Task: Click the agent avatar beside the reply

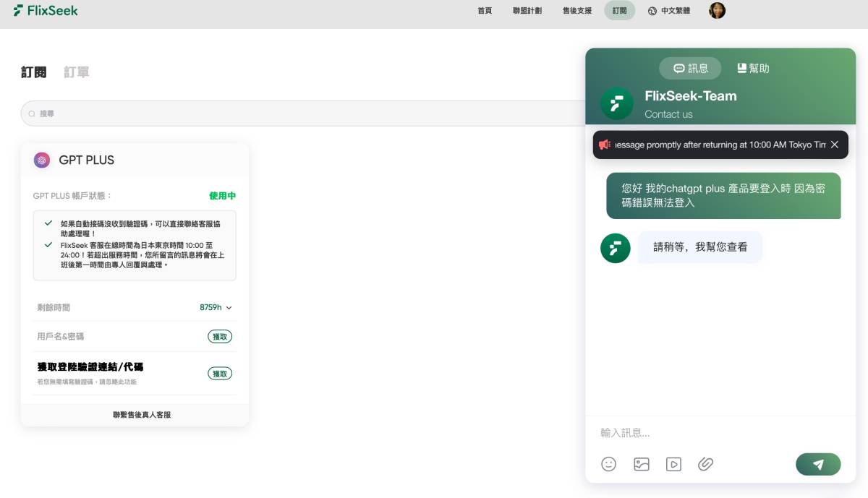Action: 616,248
